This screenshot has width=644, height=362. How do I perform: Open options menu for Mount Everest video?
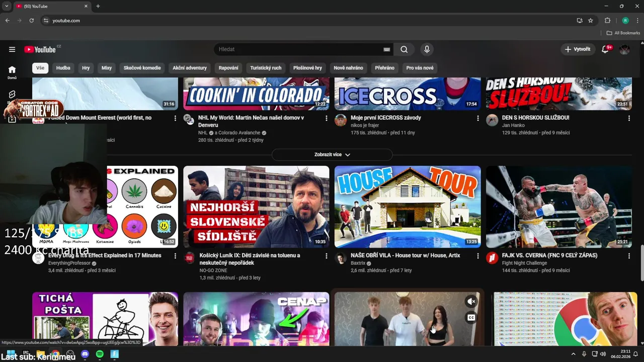pyautogui.click(x=175, y=118)
